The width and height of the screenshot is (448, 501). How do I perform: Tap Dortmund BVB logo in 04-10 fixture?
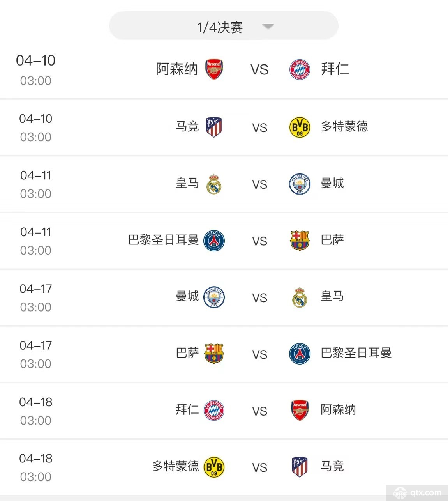pyautogui.click(x=300, y=127)
